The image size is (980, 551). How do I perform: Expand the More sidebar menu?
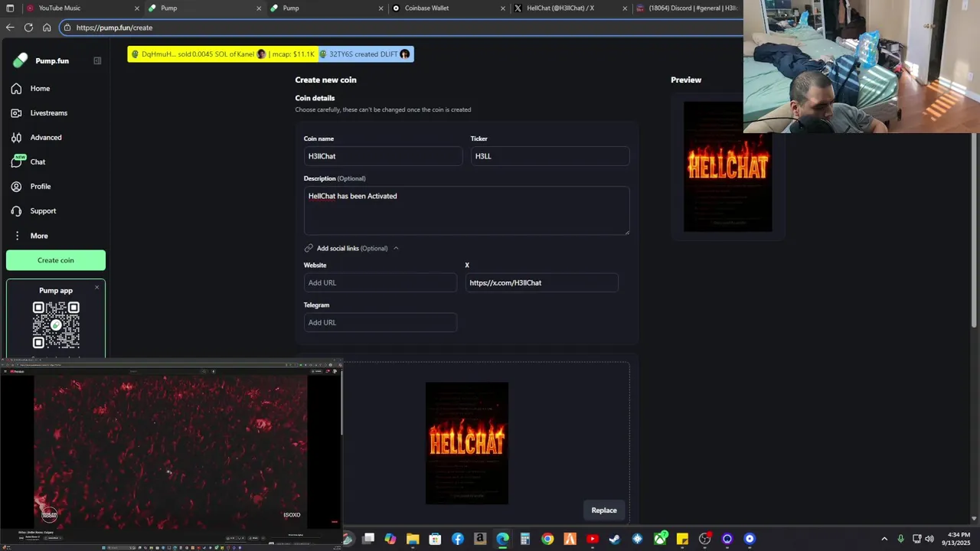(55, 236)
